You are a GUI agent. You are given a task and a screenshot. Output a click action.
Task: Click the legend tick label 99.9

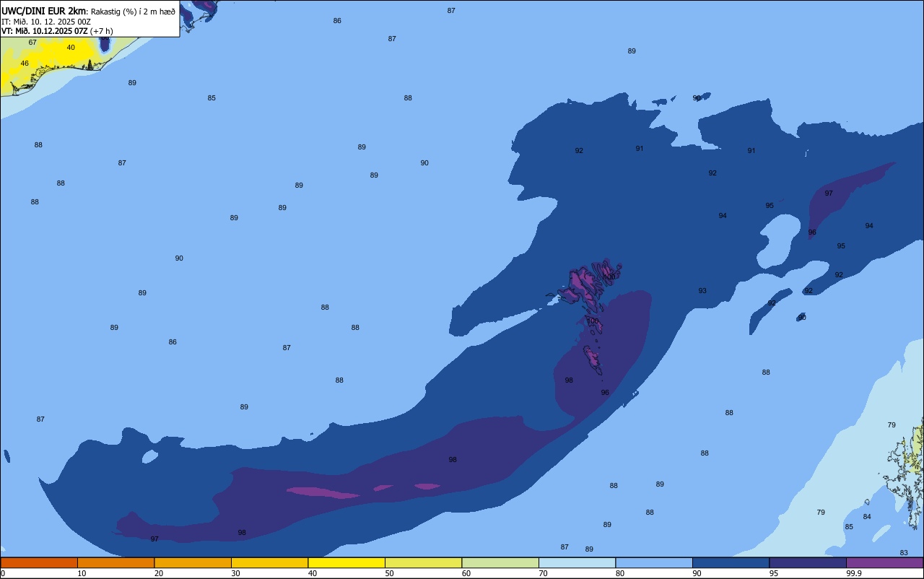854,573
